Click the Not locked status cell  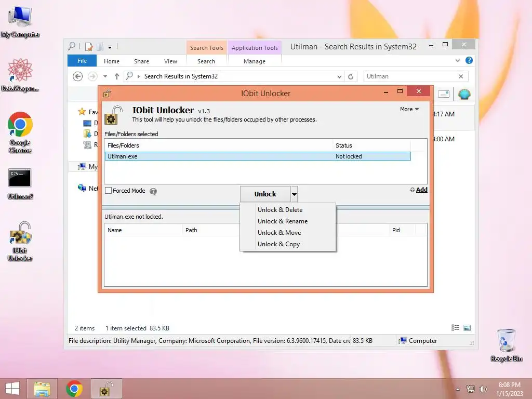click(349, 156)
